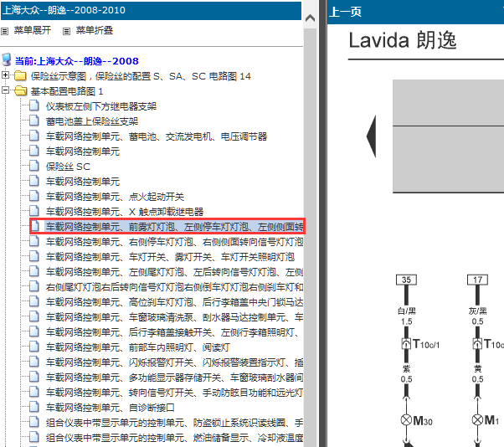
Task: Open 保险丝 SC page
Action: point(68,167)
